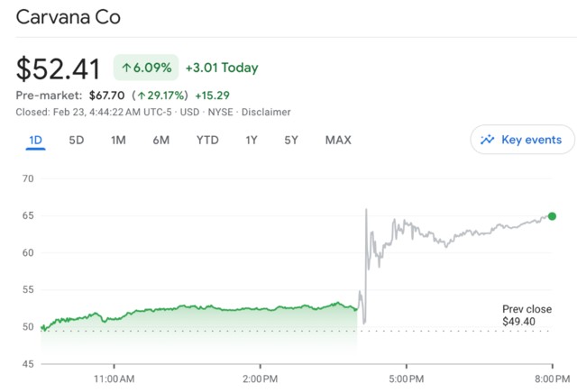This screenshot has height=392, width=577.
Task: Select the 6M range tab
Action: [x=161, y=140]
